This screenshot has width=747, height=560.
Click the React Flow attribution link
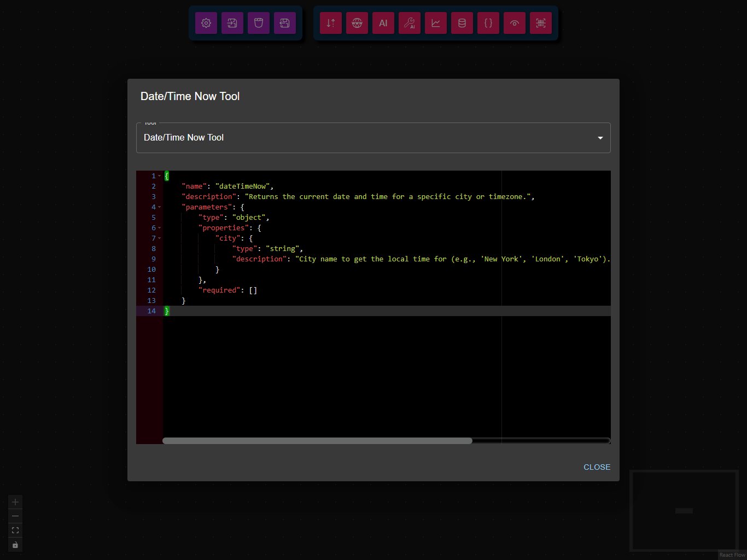tap(732, 555)
